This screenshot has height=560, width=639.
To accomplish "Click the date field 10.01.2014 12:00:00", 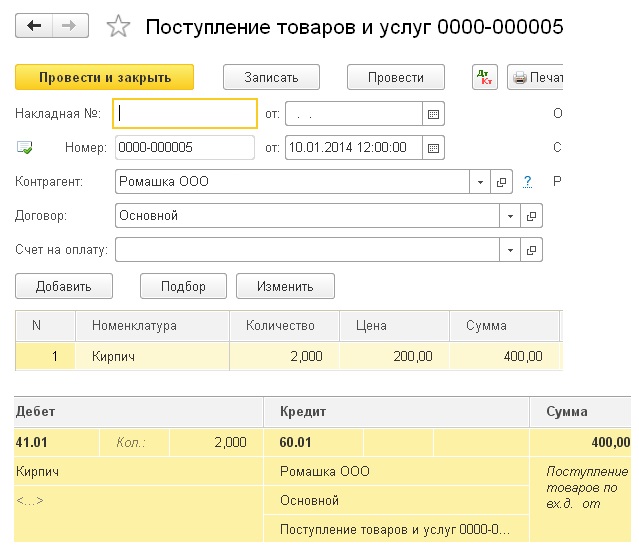I will pyautogui.click(x=354, y=148).
